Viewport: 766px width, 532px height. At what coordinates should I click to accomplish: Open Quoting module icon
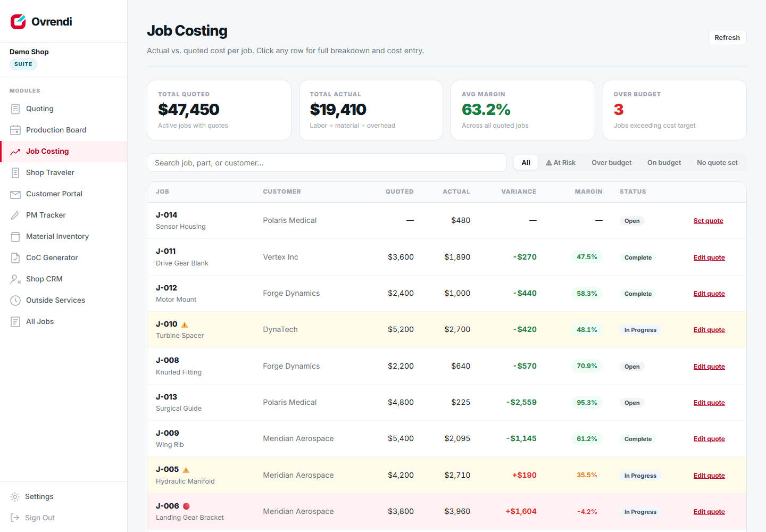coord(15,109)
